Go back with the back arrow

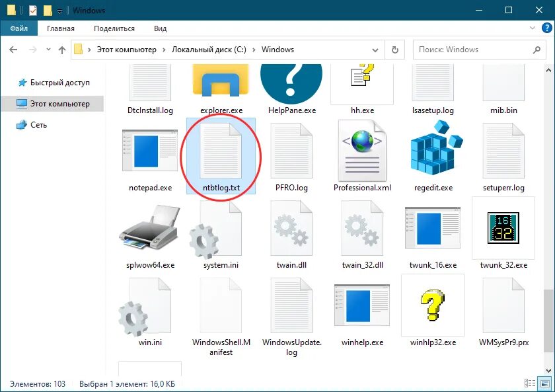[x=13, y=50]
